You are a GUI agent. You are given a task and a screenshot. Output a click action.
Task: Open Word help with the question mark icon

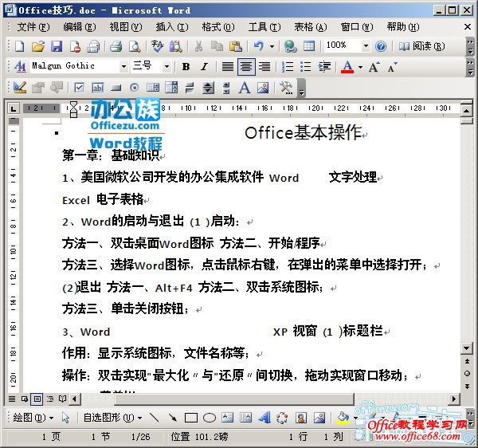(381, 46)
